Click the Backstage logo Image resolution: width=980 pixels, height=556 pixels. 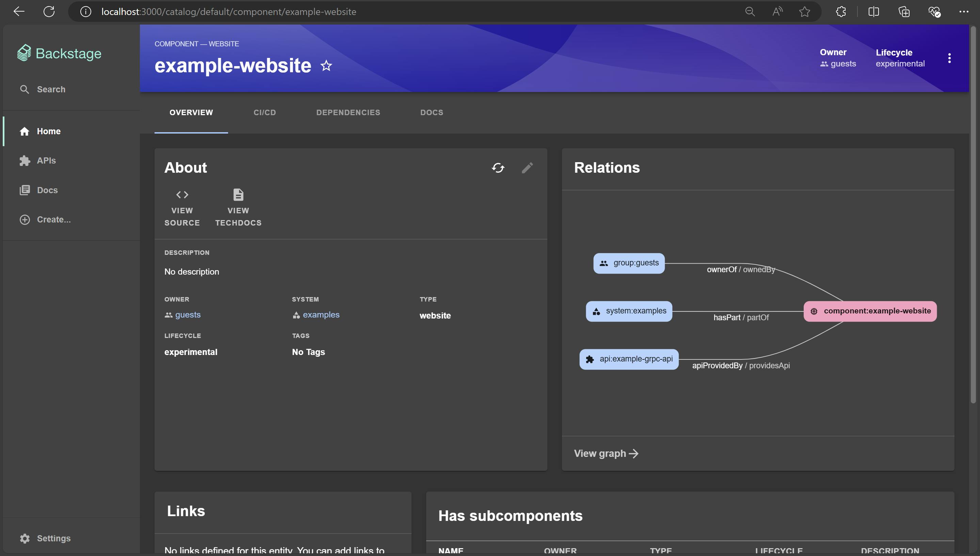59,53
